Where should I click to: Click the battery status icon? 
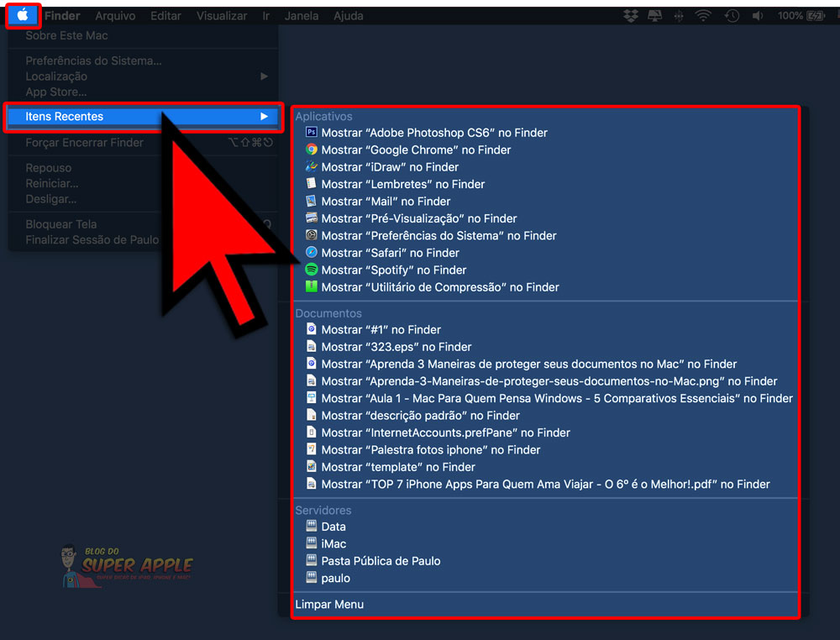click(x=814, y=16)
